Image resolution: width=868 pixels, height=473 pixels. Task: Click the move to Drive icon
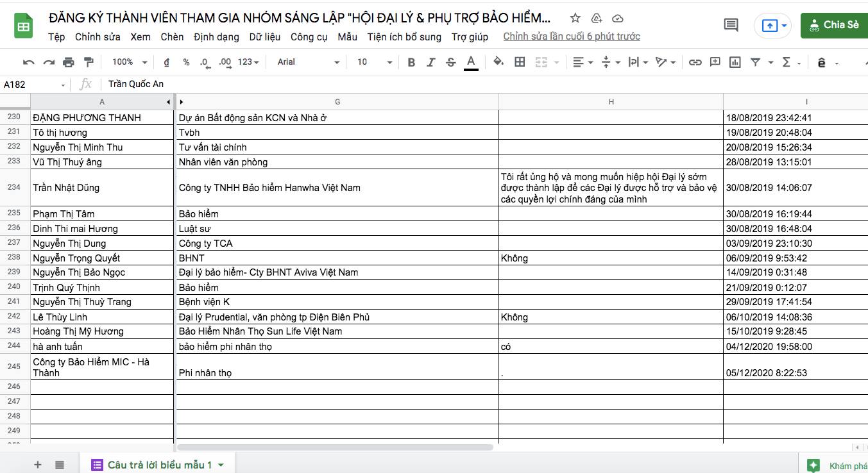point(597,17)
